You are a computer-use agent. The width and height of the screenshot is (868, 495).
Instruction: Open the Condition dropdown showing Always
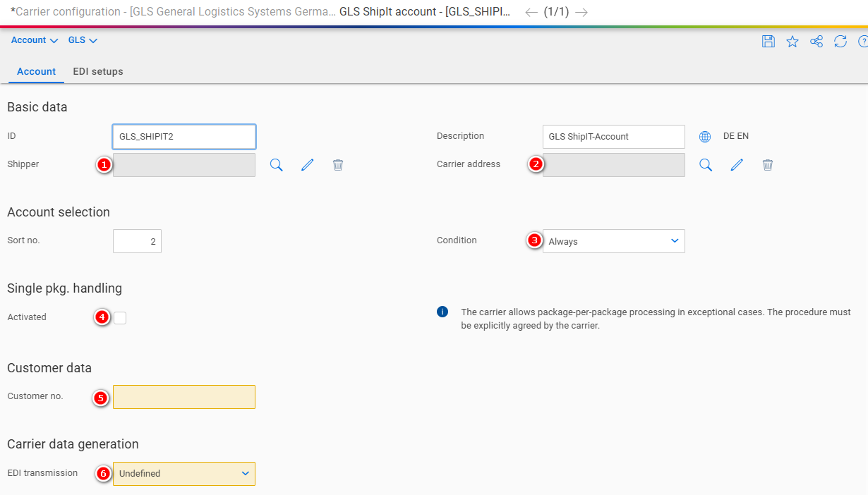tap(614, 241)
